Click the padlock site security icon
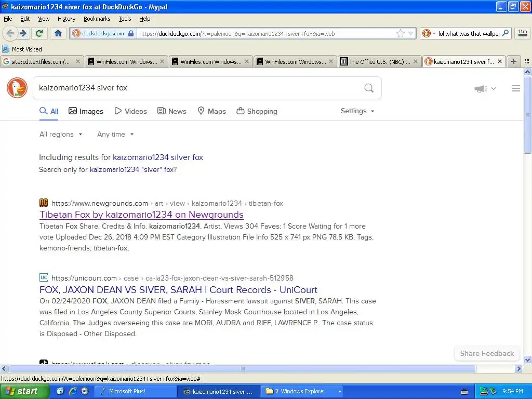The height and width of the screenshot is (399, 532). [131, 33]
